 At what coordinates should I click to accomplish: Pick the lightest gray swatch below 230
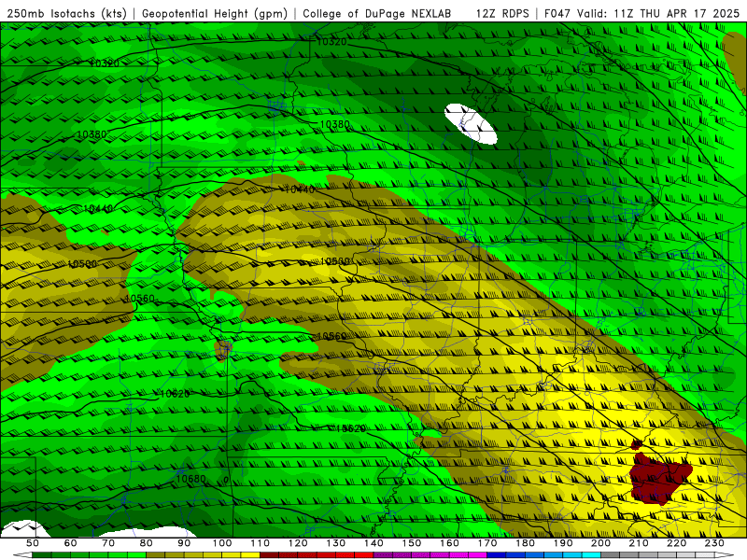[705, 555]
